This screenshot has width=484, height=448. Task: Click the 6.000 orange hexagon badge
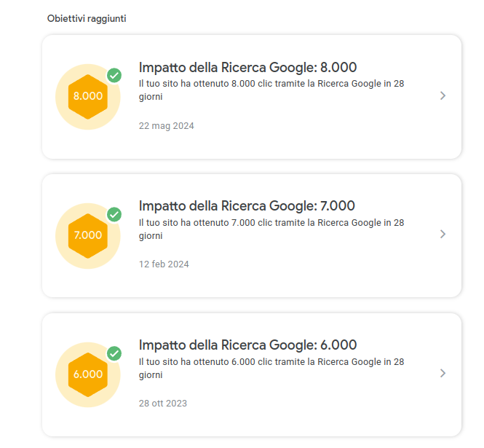tap(88, 374)
